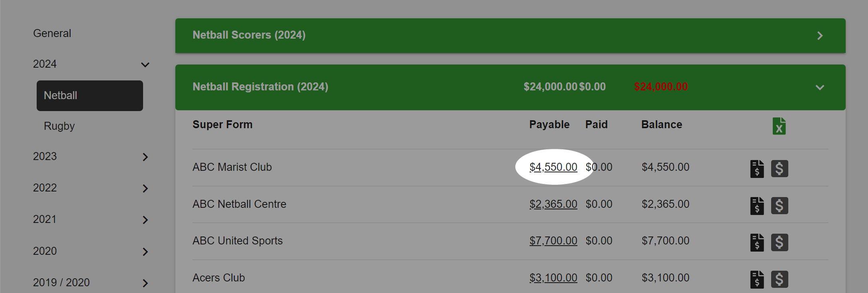Open the $3,100.00 payable for Acers Club
This screenshot has height=293, width=868.
coord(553,278)
